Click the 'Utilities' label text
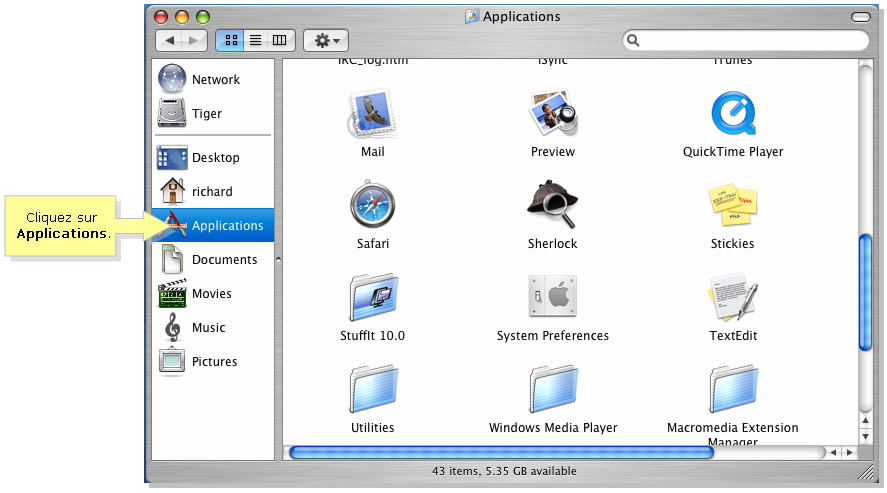The width and height of the screenshot is (887, 493). coord(372,427)
